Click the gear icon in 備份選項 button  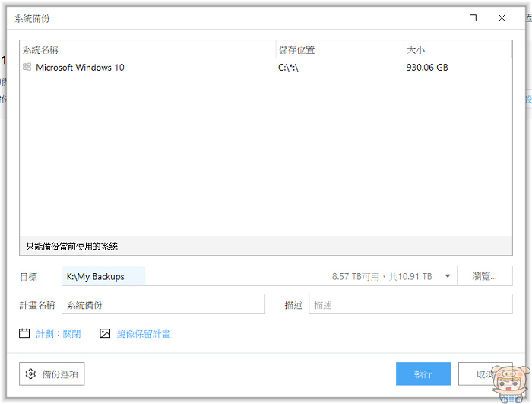(30, 374)
